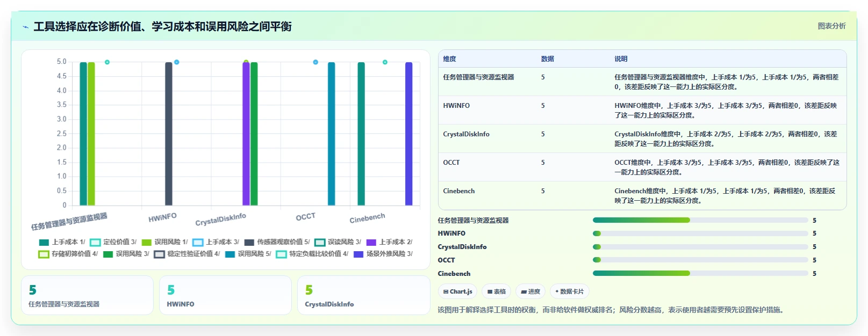Viewport: 868px width, 336px height.
Task: Toggle legend item 上手成本 2/
Action: point(389,242)
